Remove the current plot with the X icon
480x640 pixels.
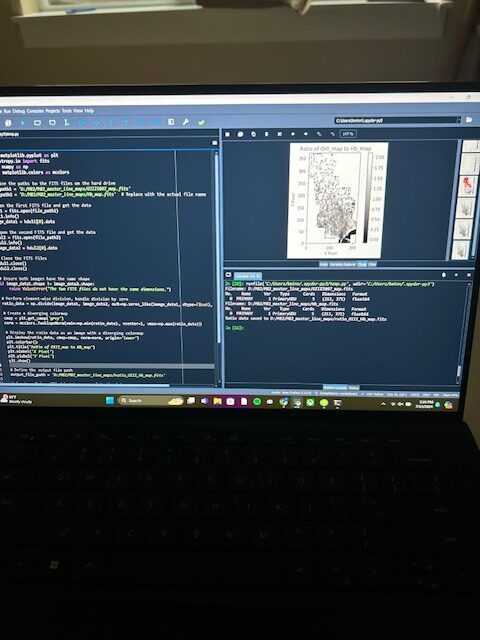(x=280, y=134)
